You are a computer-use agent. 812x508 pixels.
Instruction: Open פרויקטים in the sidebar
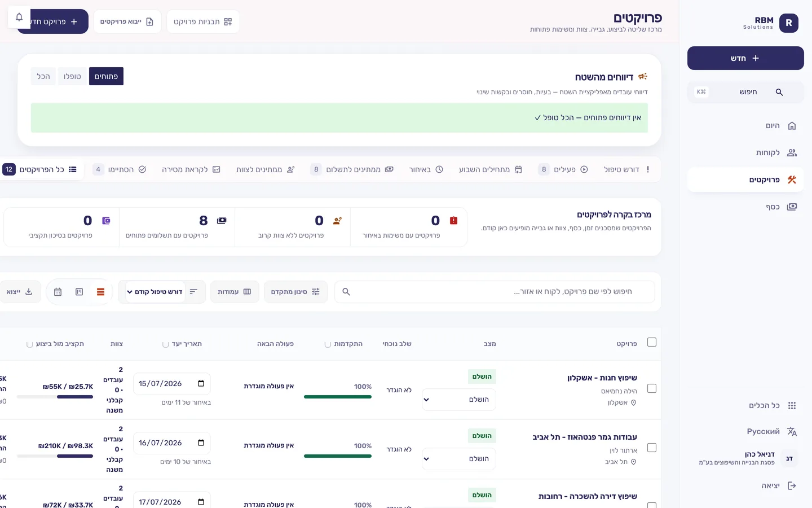point(745,179)
